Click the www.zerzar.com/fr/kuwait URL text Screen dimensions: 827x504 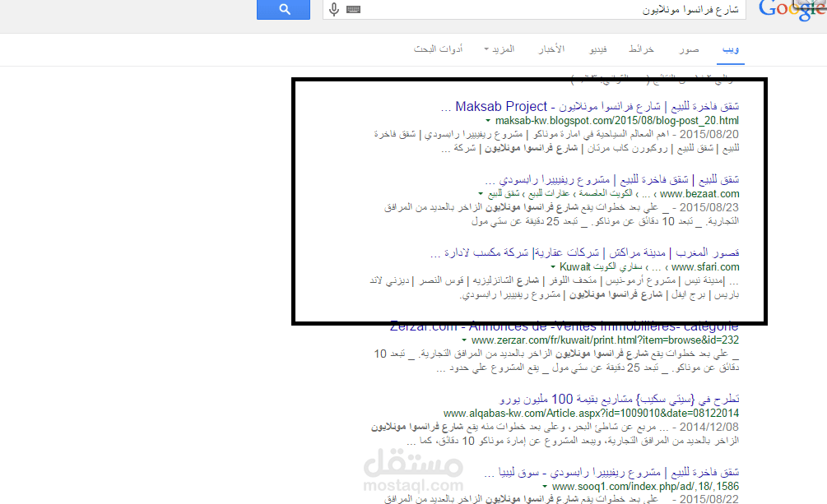point(605,340)
